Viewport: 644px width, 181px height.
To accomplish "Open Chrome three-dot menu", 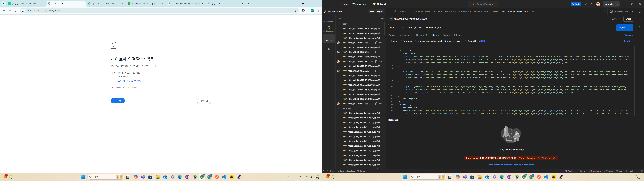I will (318, 11).
